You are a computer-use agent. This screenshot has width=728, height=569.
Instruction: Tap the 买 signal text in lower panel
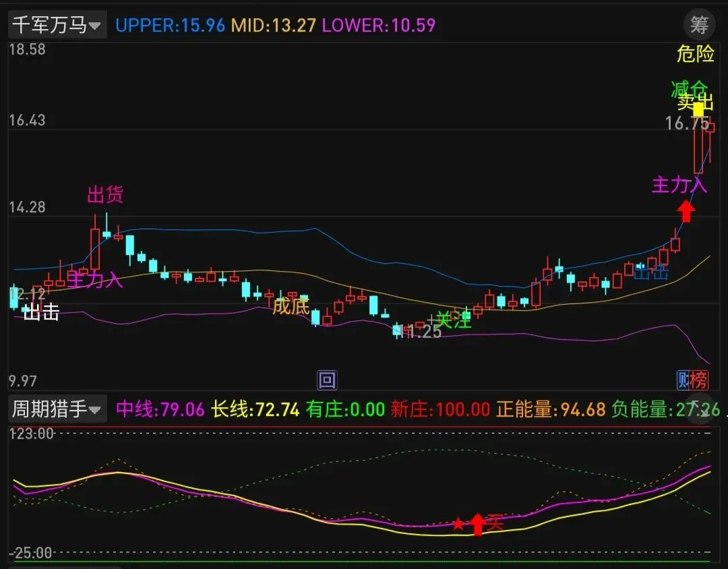495,522
